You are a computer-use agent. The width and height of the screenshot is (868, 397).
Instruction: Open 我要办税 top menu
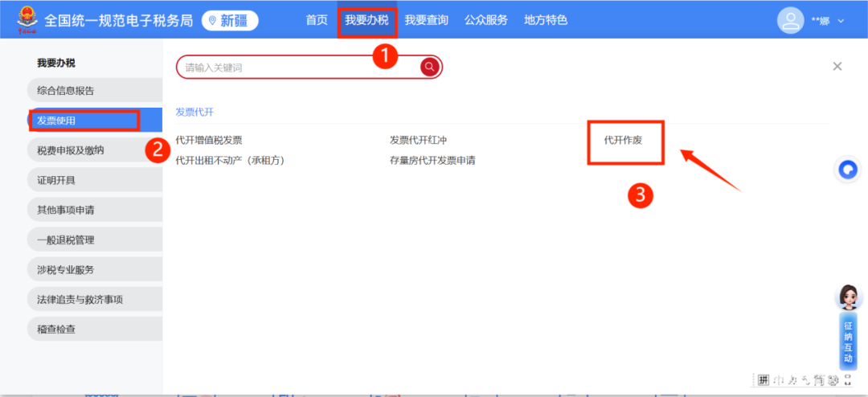click(x=366, y=20)
